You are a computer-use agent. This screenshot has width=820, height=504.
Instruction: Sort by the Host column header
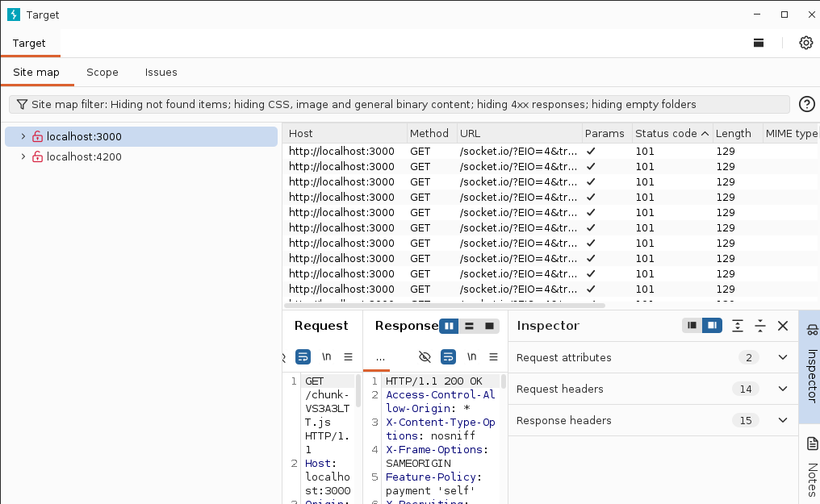(345, 134)
